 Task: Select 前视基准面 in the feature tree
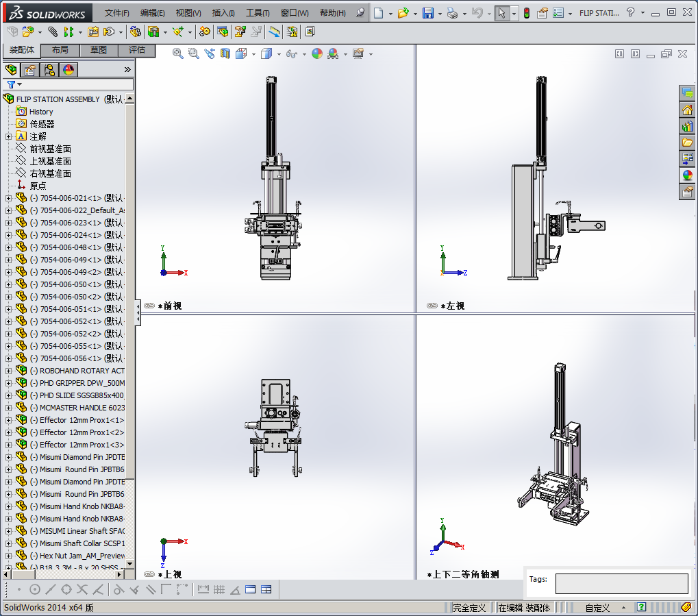pos(50,149)
